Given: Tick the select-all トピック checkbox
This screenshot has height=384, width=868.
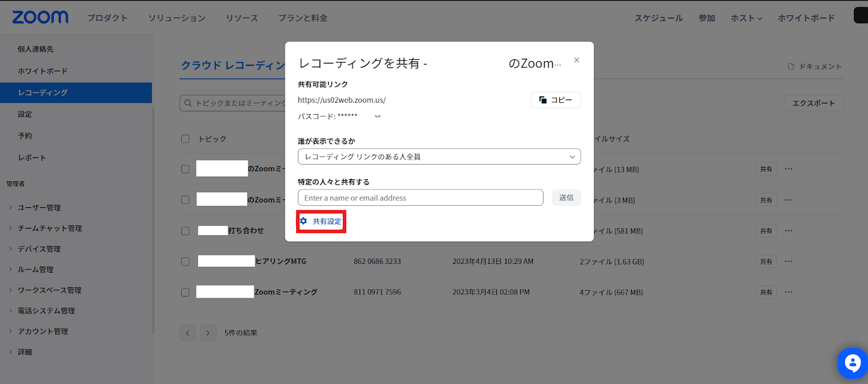Looking at the screenshot, I should point(186,139).
